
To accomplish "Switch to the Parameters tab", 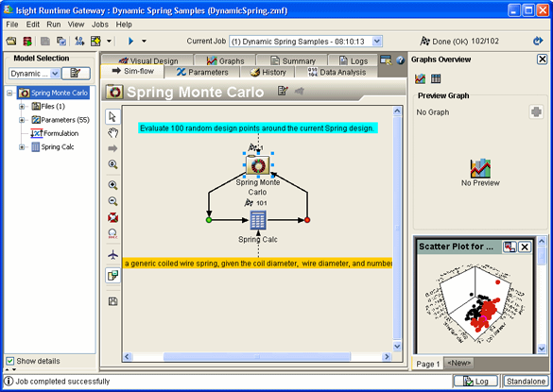I will click(202, 73).
